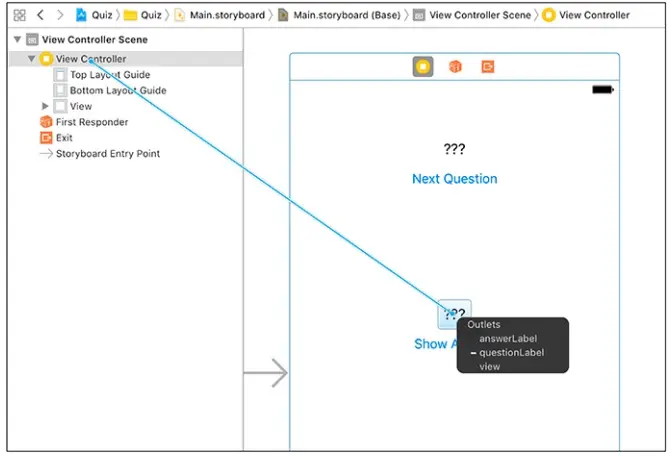Select the top ??? question label
Image resolution: width=670 pixels, height=456 pixels.
[x=454, y=149]
